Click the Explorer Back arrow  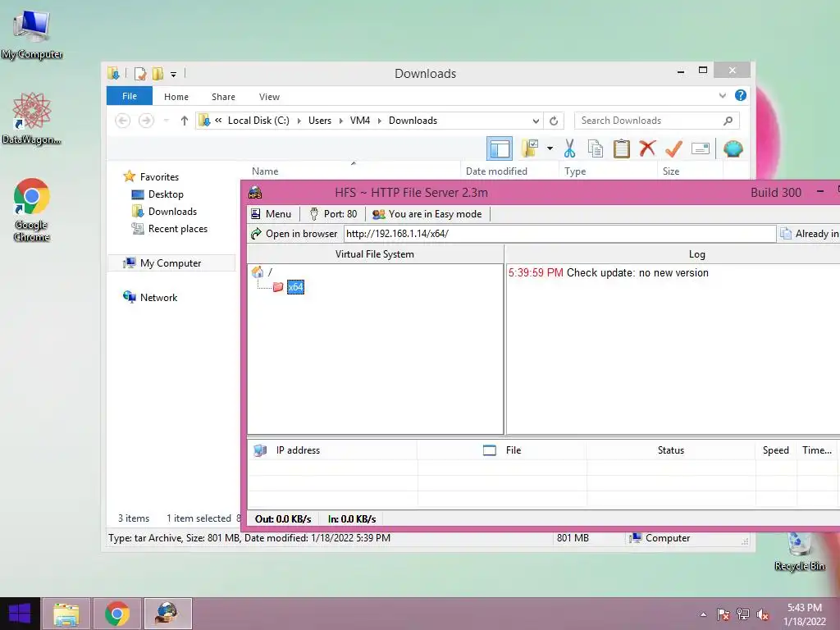tap(123, 121)
